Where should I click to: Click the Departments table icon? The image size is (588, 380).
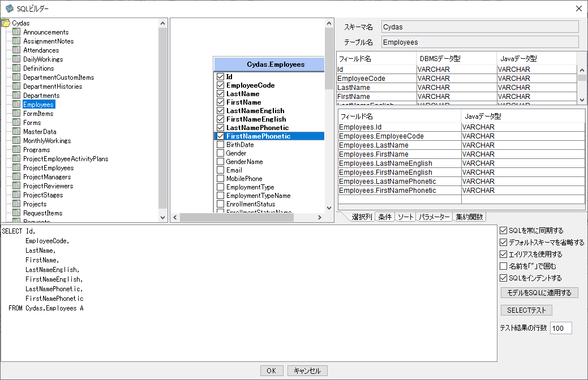[x=16, y=95]
